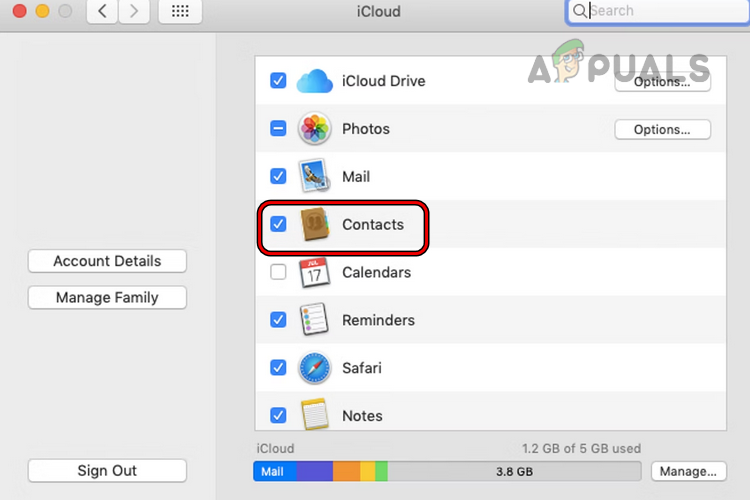Image resolution: width=750 pixels, height=500 pixels.
Task: Select the Mail row label
Action: [356, 177]
